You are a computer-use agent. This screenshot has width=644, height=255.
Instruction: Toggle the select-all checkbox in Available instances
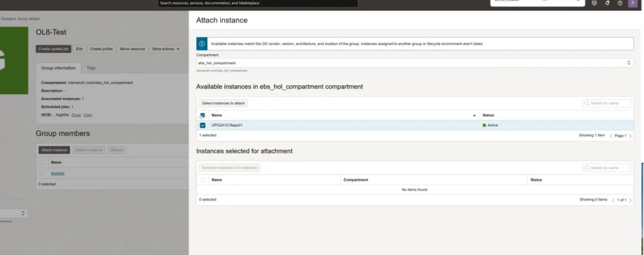(x=202, y=115)
